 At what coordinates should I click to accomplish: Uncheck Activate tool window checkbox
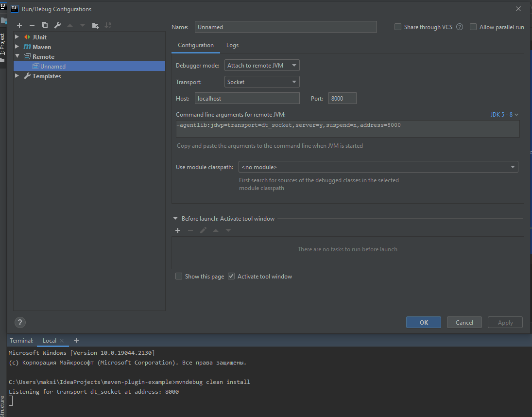(x=231, y=277)
